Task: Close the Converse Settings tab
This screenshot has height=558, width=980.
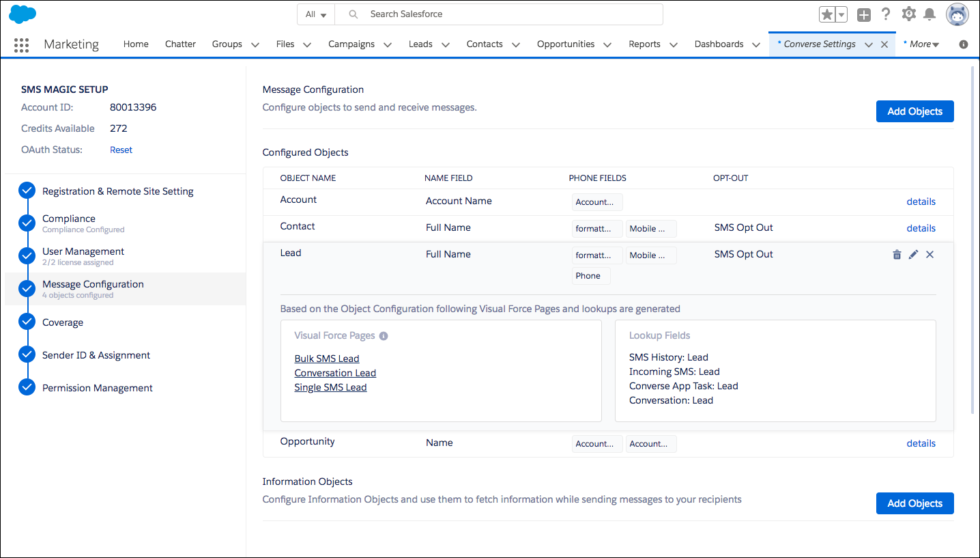Action: click(x=884, y=44)
